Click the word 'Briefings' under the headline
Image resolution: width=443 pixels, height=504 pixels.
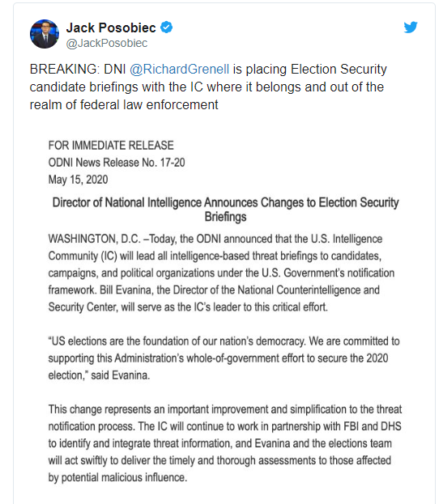[x=225, y=217]
